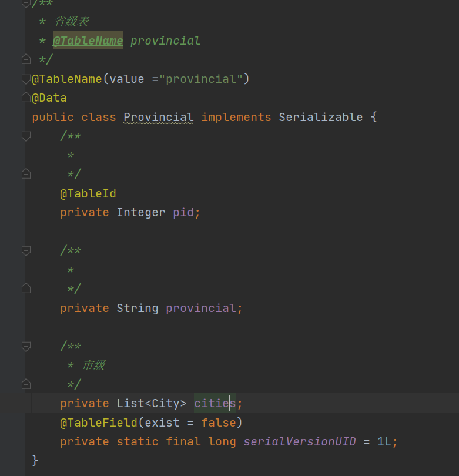Collapse the @TableName annotation fold marker

click(26, 79)
